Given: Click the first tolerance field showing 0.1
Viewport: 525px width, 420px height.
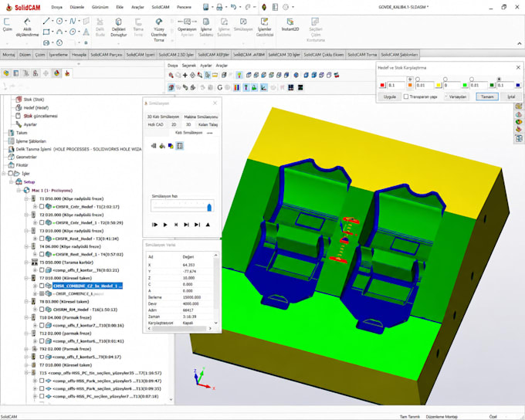Looking at the screenshot, I should click(x=396, y=85).
